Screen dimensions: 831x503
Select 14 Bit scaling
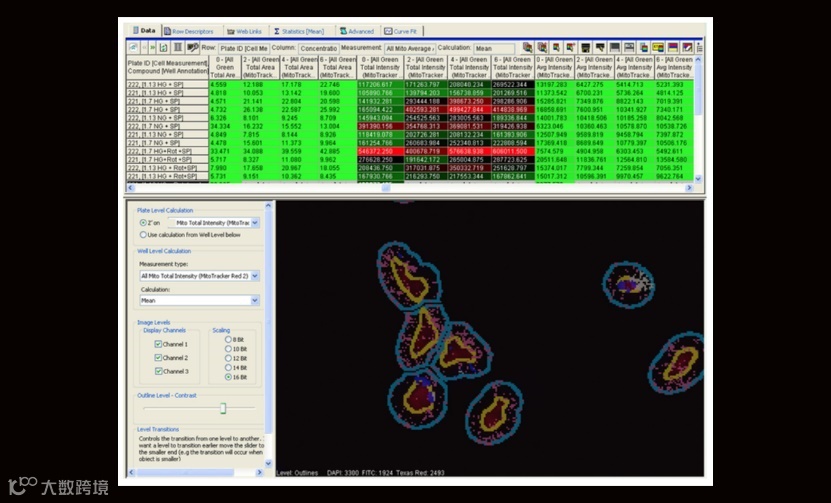tap(228, 367)
